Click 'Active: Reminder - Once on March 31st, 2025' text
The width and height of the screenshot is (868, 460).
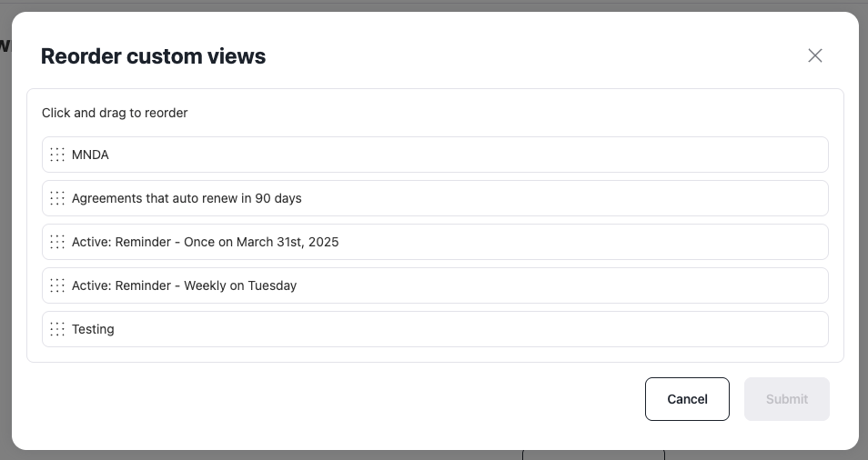[x=205, y=242]
